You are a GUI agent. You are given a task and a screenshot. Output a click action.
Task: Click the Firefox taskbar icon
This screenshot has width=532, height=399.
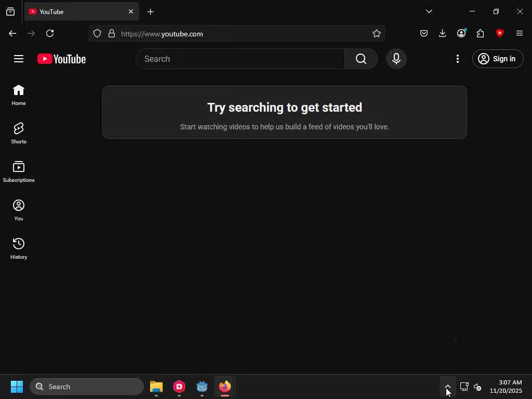coord(224,387)
